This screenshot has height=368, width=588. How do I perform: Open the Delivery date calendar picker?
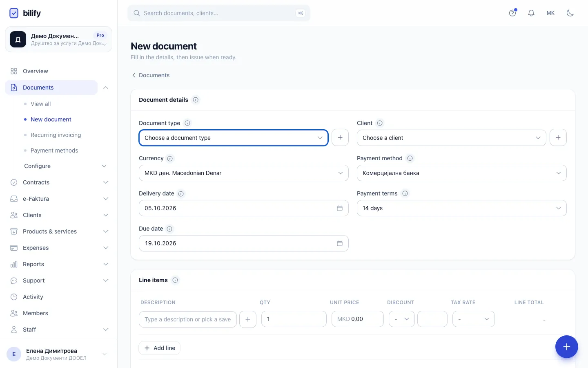coord(340,208)
